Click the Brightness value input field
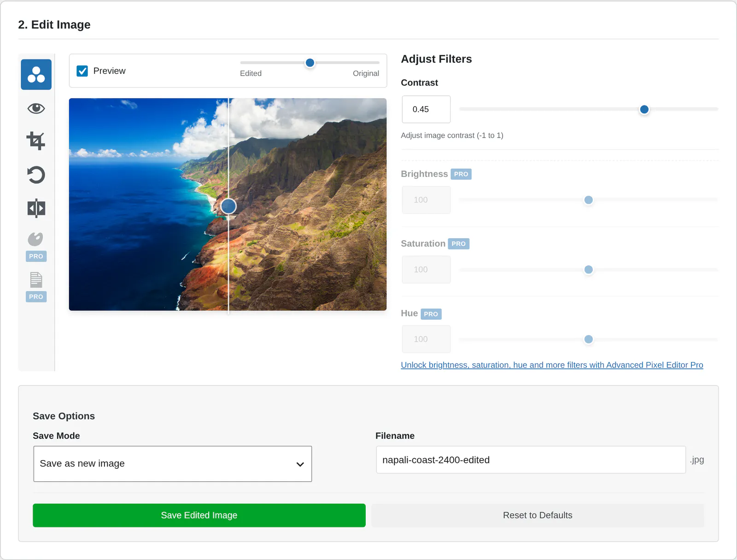The height and width of the screenshot is (560, 737). tap(426, 200)
